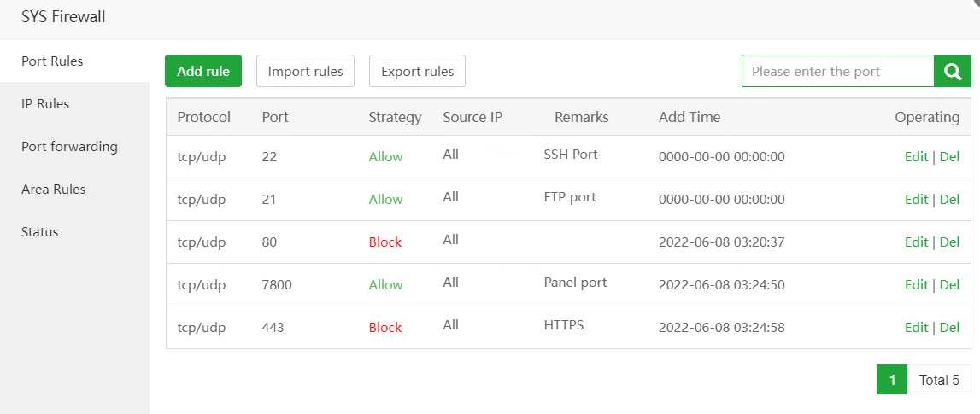Click the green search magnifier icon
The height and width of the screenshot is (414, 980).
coord(953,71)
